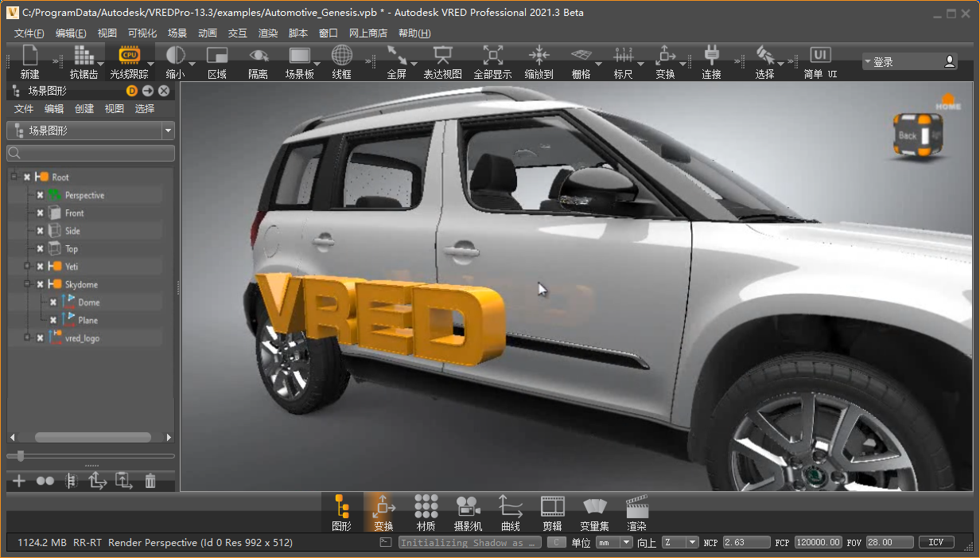
Task: Collapse the Root tree node
Action: click(x=14, y=177)
